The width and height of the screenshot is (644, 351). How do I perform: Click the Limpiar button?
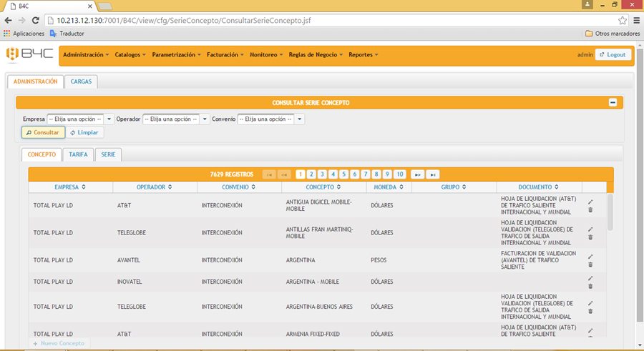[x=85, y=132]
